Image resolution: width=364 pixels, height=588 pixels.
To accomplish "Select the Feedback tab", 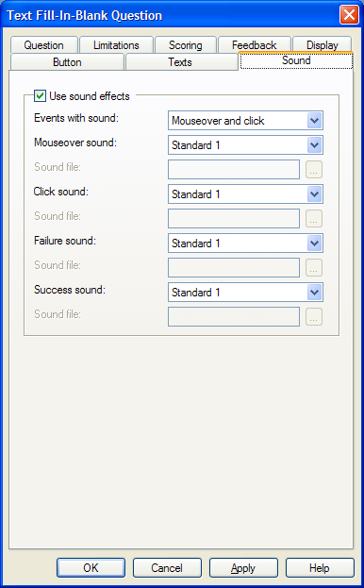I will 255,45.
